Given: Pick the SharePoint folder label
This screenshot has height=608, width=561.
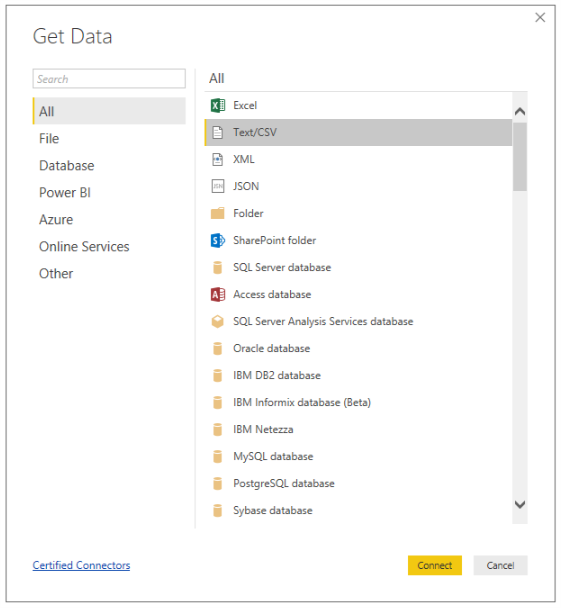Looking at the screenshot, I should pos(274,240).
